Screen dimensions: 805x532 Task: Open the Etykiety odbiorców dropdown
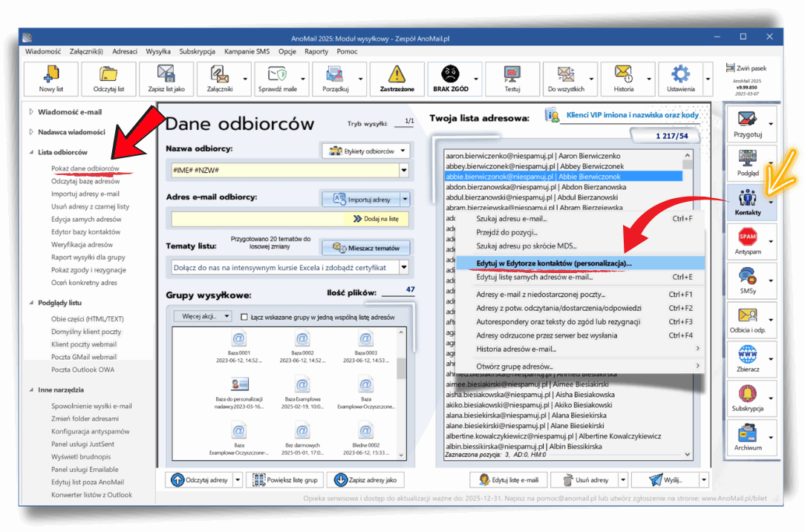click(366, 151)
